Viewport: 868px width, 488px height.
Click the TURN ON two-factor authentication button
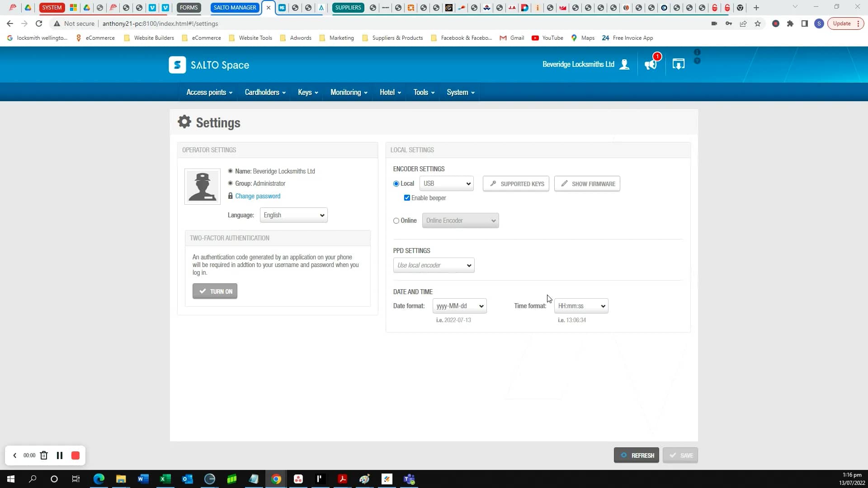215,291
